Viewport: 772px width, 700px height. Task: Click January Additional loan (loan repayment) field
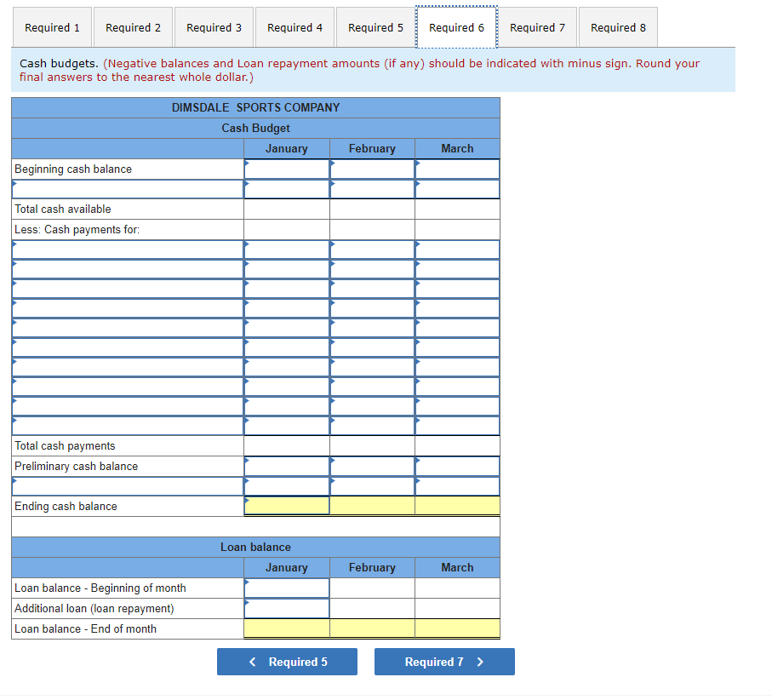(287, 608)
